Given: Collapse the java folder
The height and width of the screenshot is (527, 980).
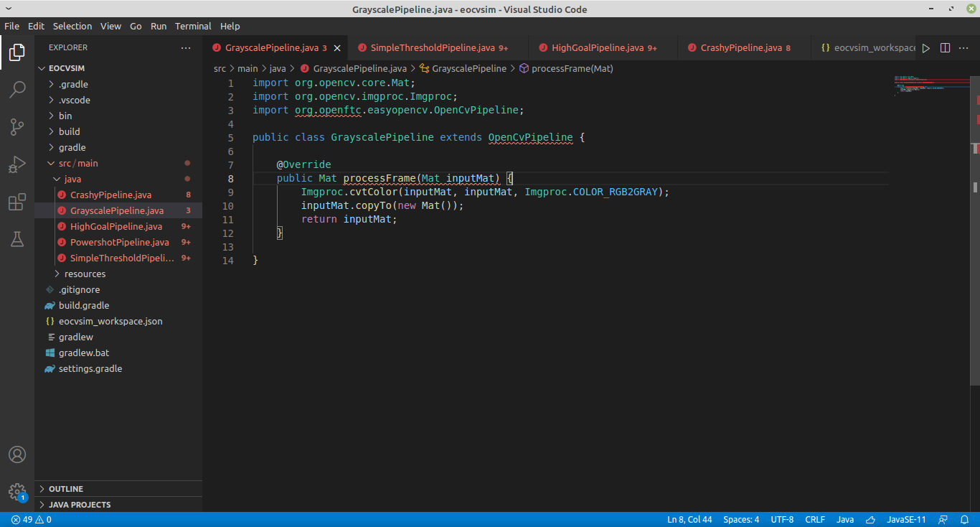Looking at the screenshot, I should point(57,179).
